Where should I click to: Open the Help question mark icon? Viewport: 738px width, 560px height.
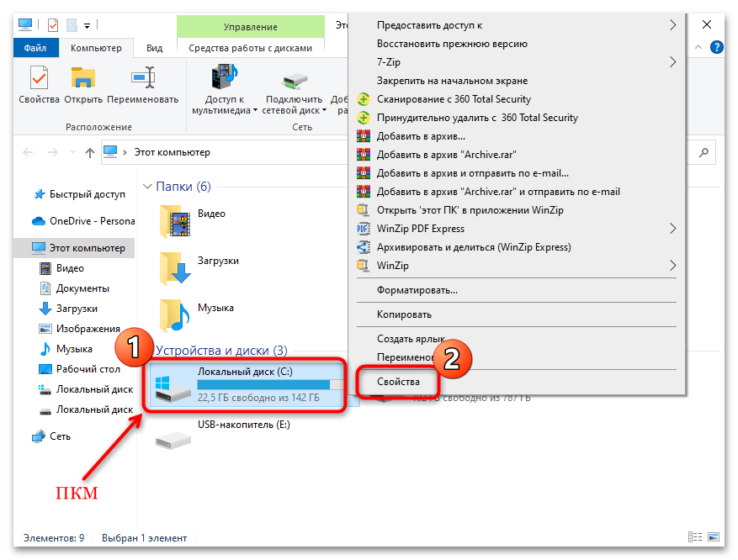pyautogui.click(x=716, y=47)
